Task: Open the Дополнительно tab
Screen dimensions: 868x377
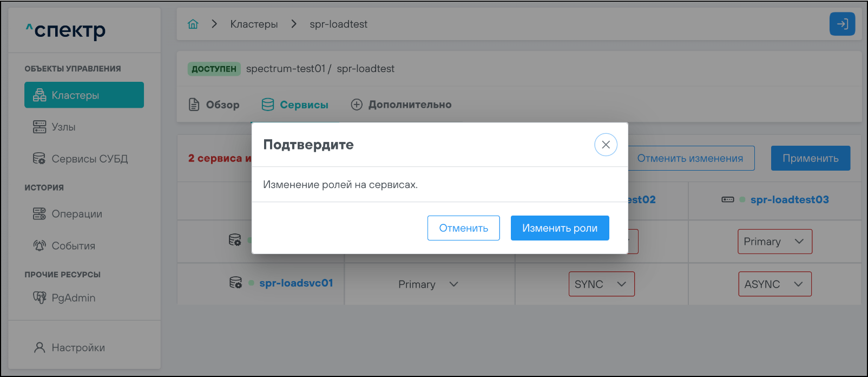Action: coord(402,105)
